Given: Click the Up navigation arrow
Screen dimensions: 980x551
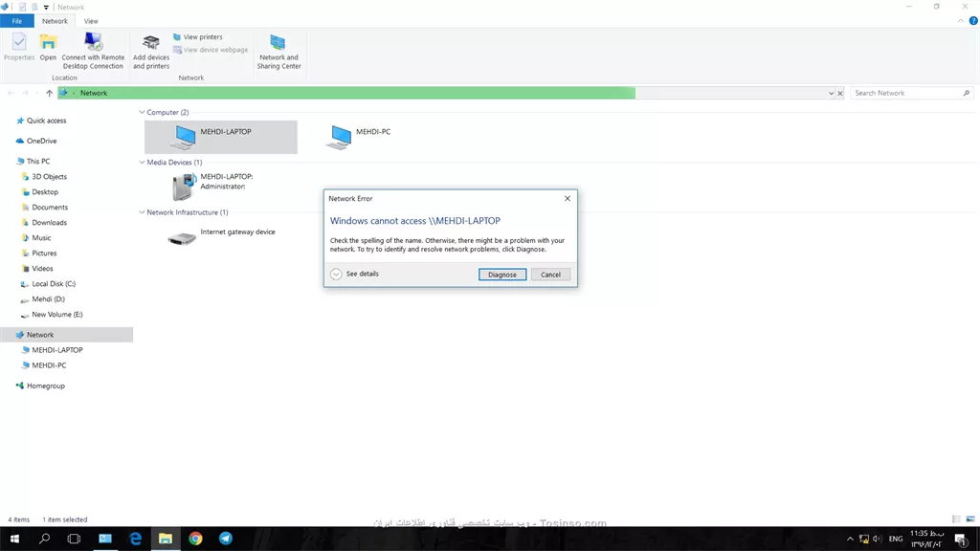Looking at the screenshot, I should click(49, 93).
